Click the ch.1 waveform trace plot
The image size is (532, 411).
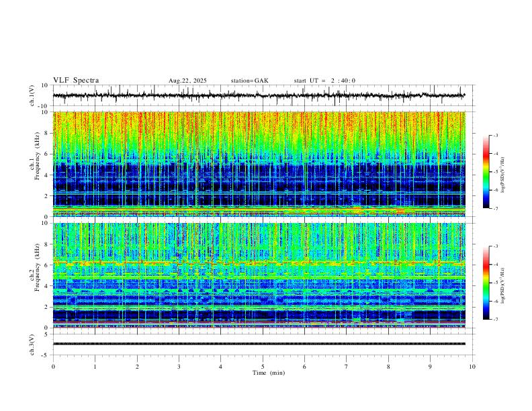click(x=259, y=95)
